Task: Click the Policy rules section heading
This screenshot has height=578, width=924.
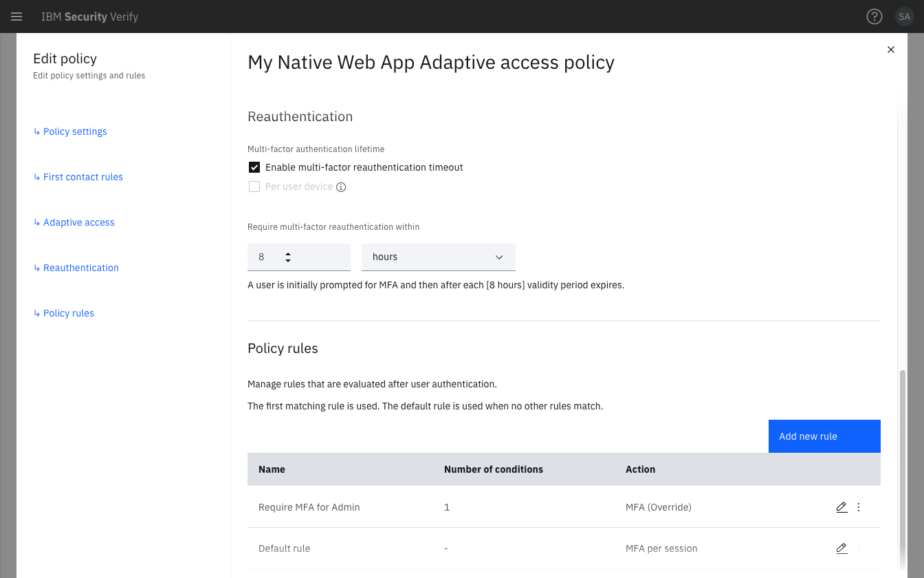Action: 283,348
